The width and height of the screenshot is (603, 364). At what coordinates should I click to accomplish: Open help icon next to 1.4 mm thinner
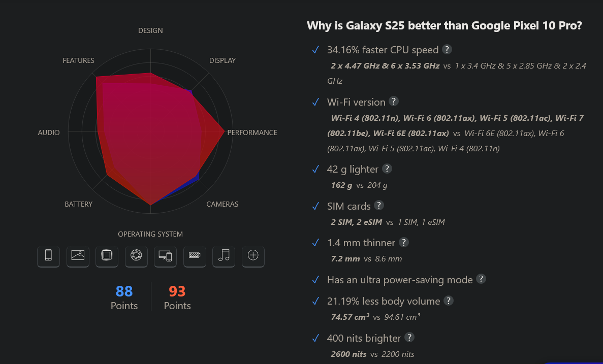pyautogui.click(x=403, y=242)
